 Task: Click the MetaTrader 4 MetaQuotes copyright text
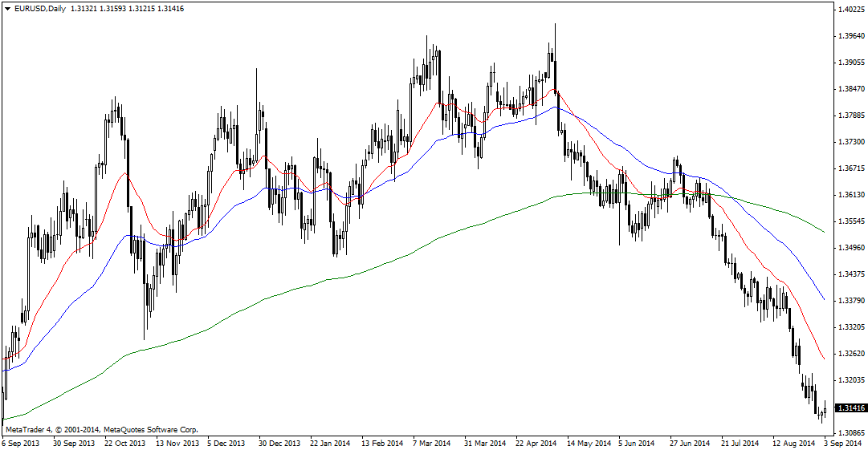coord(102,430)
